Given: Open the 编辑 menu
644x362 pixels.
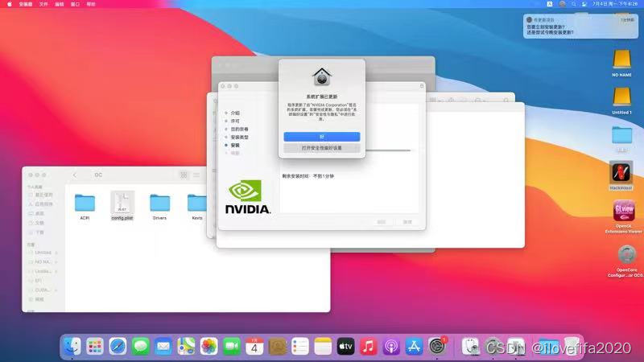Looking at the screenshot, I should tap(60, 4).
